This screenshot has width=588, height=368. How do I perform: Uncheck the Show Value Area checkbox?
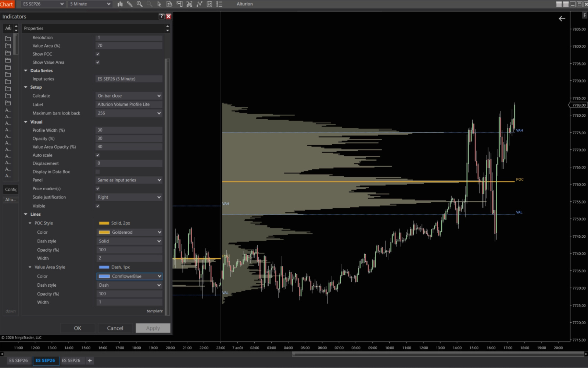click(x=98, y=63)
